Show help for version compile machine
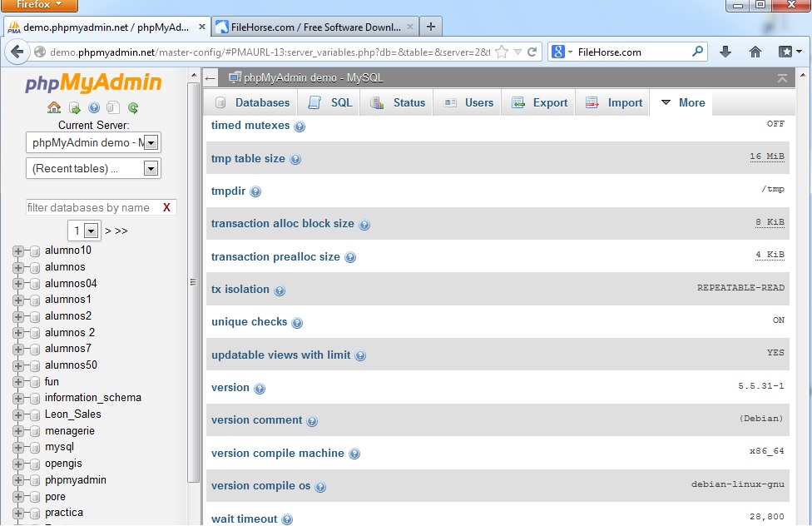 click(354, 454)
